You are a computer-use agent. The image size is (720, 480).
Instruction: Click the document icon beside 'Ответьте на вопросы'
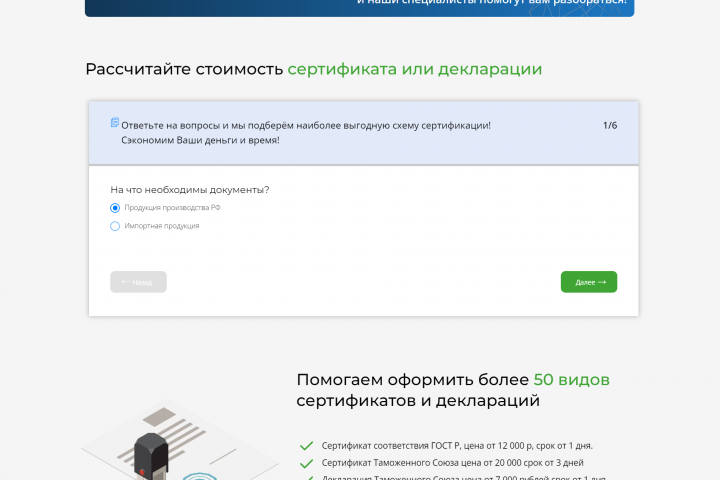(x=115, y=123)
